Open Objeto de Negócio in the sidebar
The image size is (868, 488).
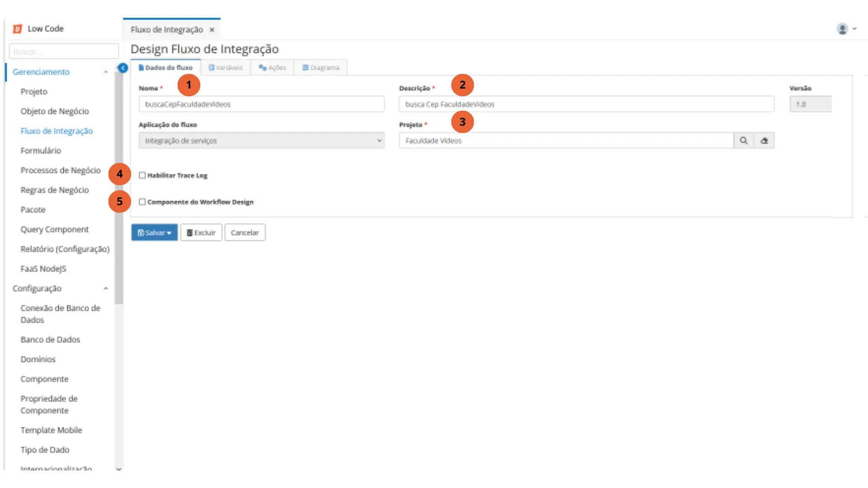tap(55, 111)
